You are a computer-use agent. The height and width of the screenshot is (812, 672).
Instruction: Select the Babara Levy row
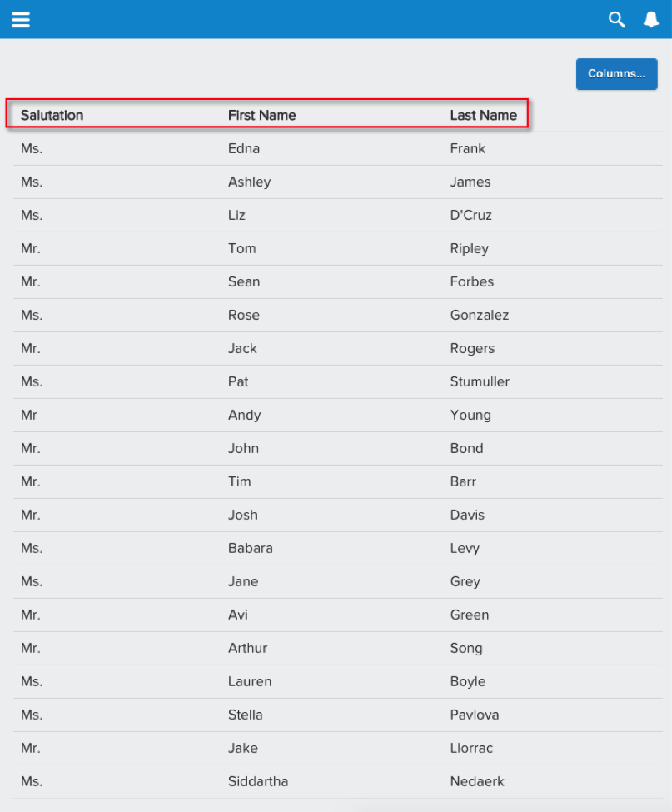tap(338, 548)
